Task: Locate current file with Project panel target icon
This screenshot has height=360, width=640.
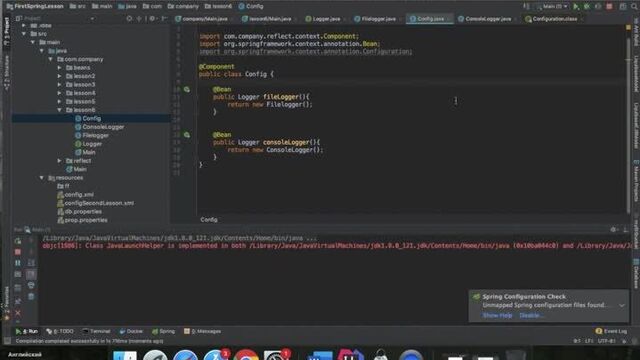Action: (129, 18)
